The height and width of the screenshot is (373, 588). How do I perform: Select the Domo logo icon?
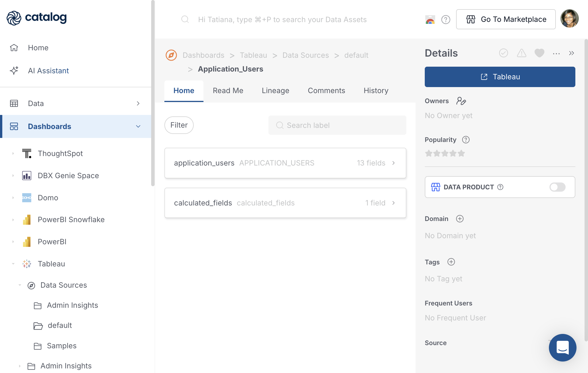[27, 198]
